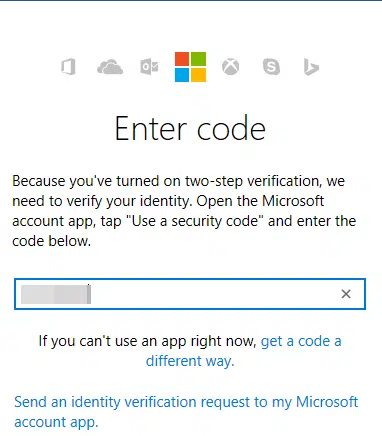Send an identity verification request link
The height and width of the screenshot is (436, 382).
coord(186,412)
